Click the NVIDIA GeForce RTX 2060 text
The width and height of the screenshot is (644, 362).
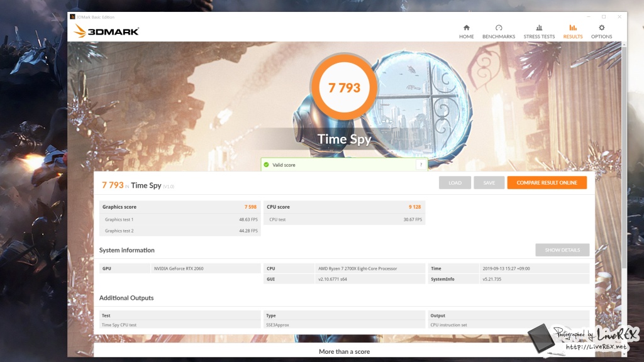[179, 268]
